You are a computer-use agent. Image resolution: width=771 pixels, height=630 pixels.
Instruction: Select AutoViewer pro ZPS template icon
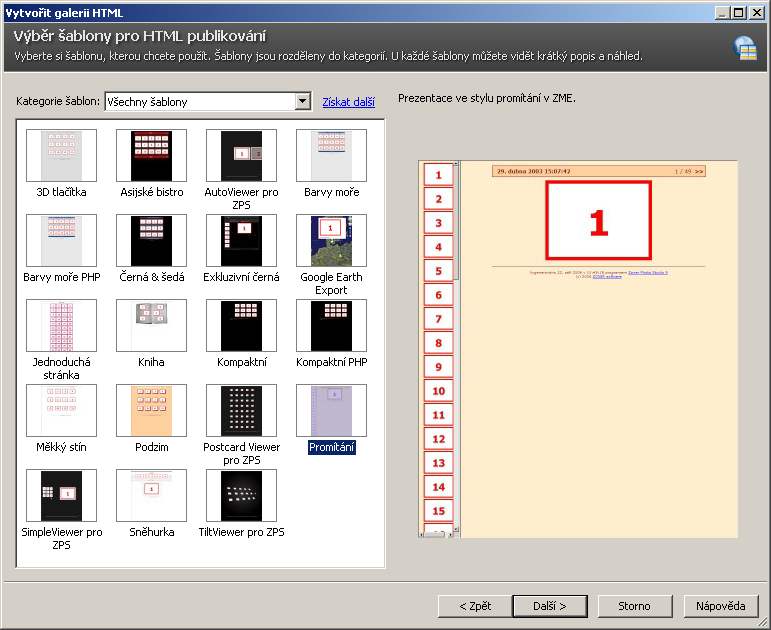(241, 155)
